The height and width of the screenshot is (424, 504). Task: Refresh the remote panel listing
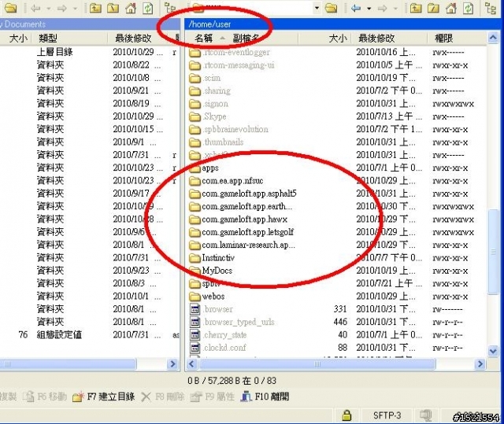coord(469,8)
